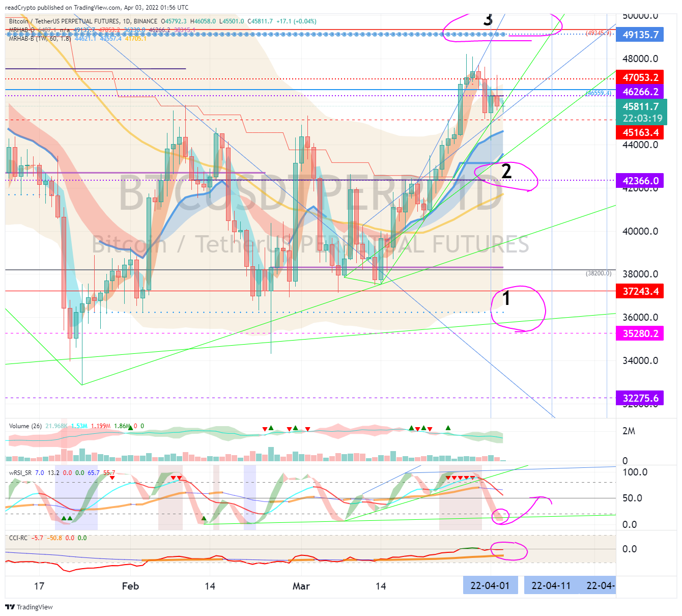Screen dimensions: 682x616
Task: Click the current price label 45811.7
Action: (641, 106)
